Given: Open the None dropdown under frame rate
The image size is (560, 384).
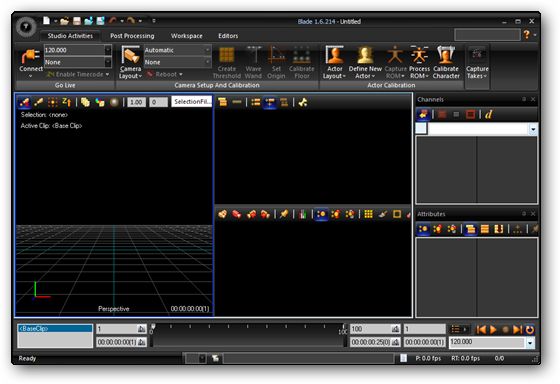Looking at the screenshot, I should pos(108,62).
